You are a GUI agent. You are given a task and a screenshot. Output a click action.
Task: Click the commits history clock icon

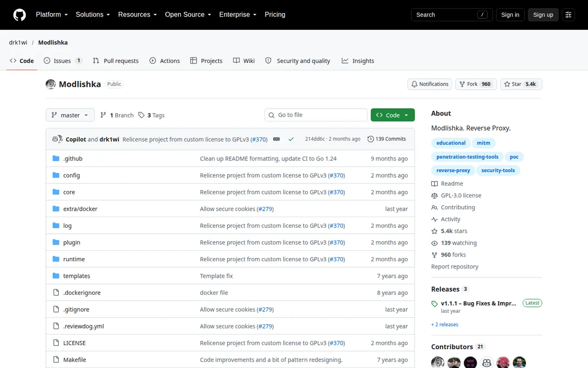point(371,139)
